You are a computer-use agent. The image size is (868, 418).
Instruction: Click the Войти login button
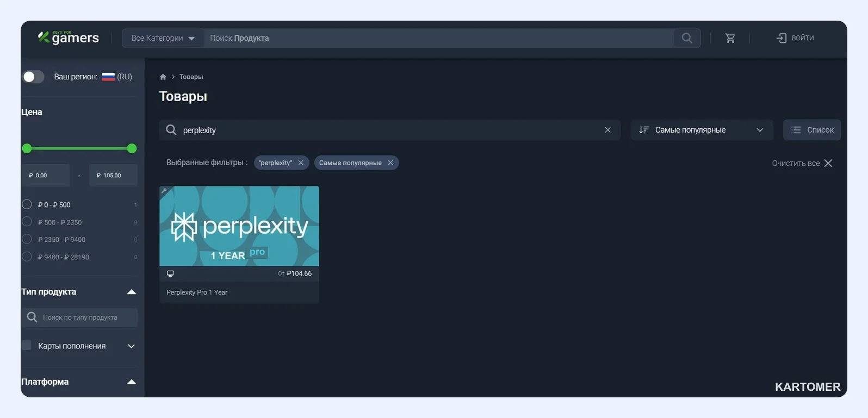(x=795, y=38)
